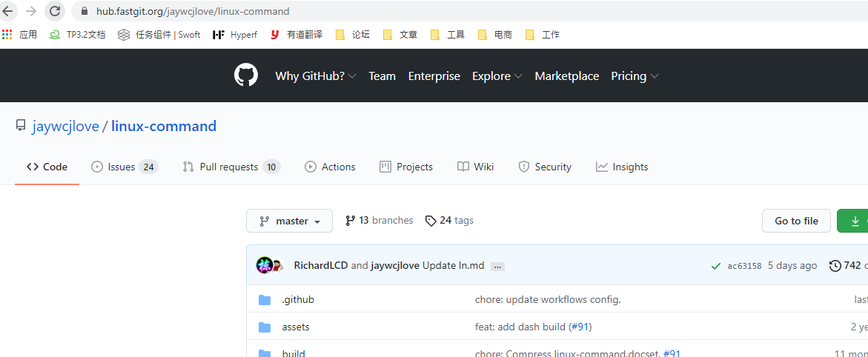Switch to the Insights tab
Screen dimensions: 868x357
(622, 167)
